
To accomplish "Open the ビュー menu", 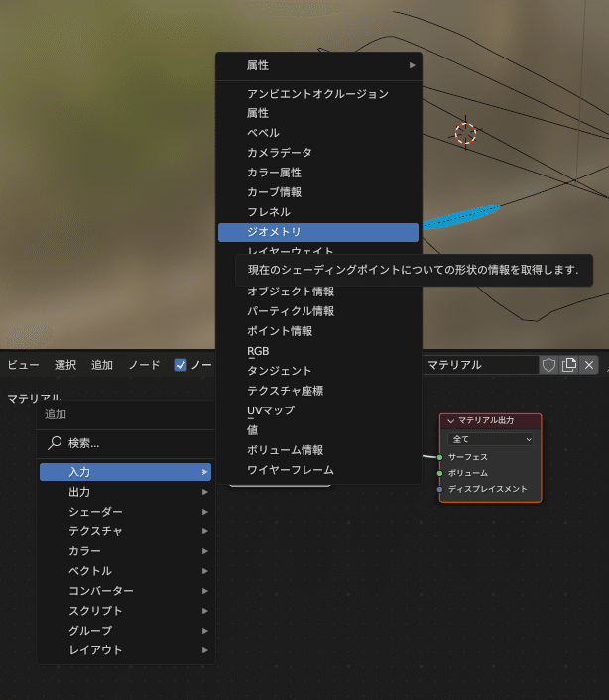I will click(23, 365).
